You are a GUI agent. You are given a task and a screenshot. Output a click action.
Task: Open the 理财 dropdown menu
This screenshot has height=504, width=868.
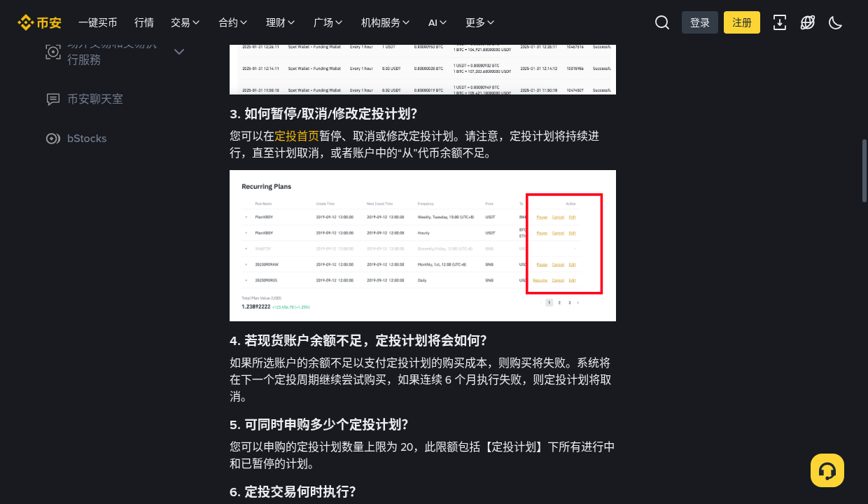pos(281,22)
